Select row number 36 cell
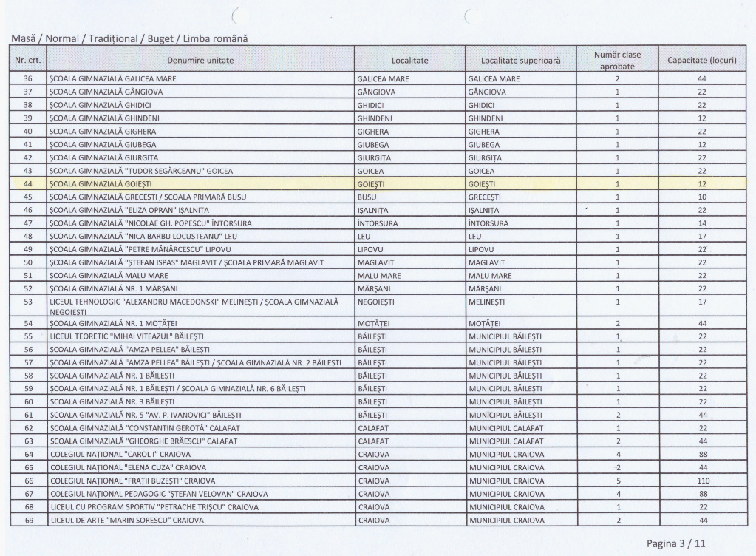The height and width of the screenshot is (556, 756). point(29,78)
